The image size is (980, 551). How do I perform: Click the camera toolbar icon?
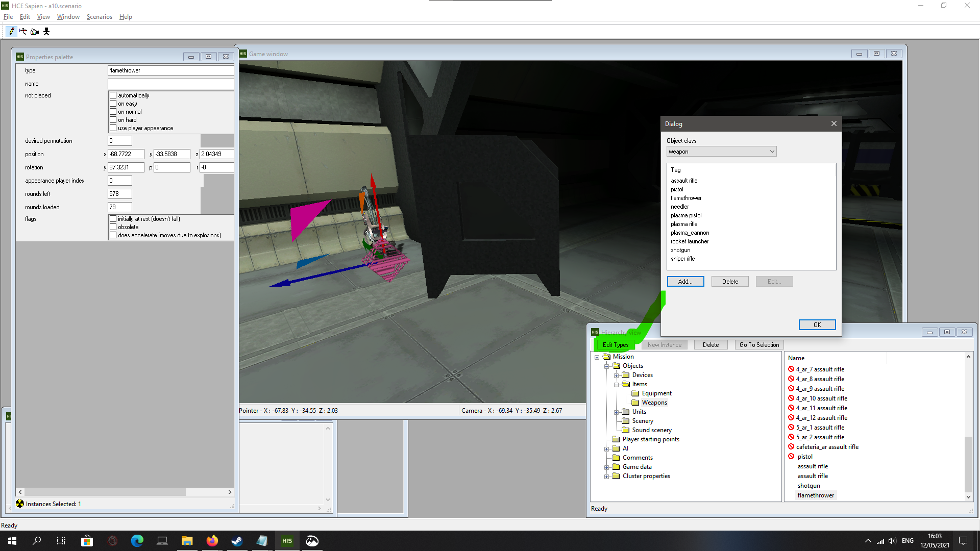tap(35, 31)
